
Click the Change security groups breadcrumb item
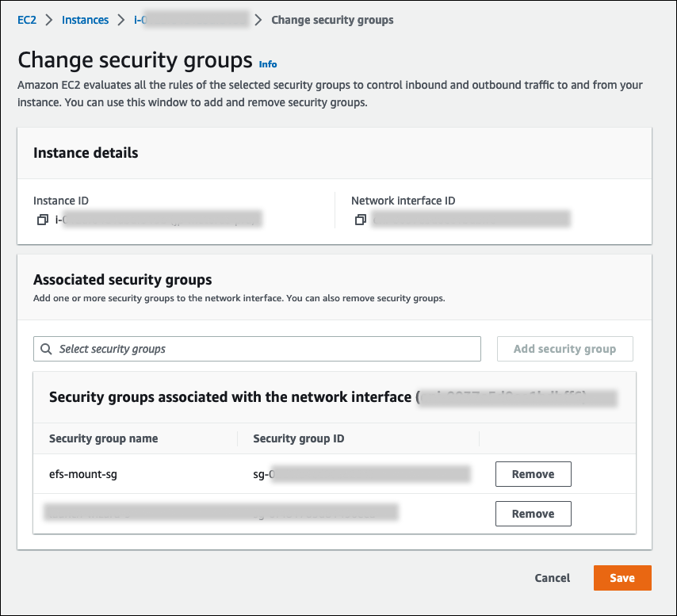coord(332,20)
